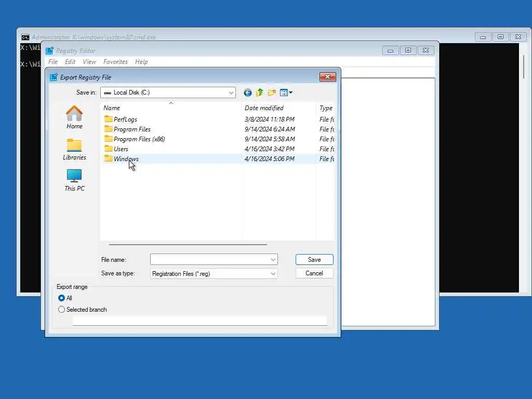This screenshot has width=532, height=399.
Task: Select the PerfLogs folder icon
Action: click(x=108, y=119)
